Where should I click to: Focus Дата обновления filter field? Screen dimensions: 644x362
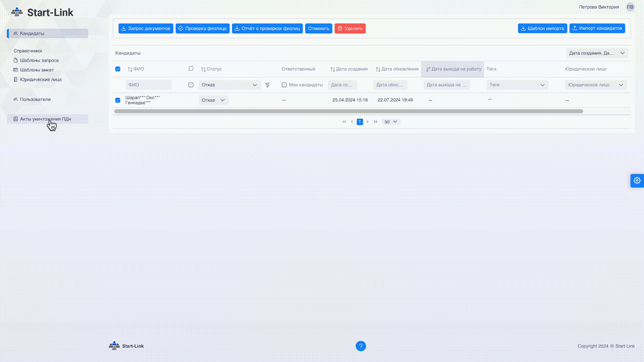click(x=390, y=85)
